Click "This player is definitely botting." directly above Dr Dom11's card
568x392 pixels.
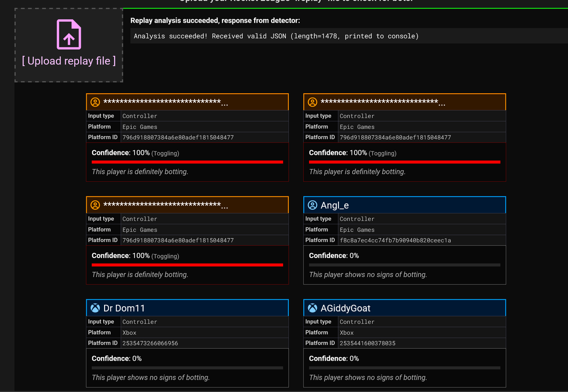coord(140,275)
